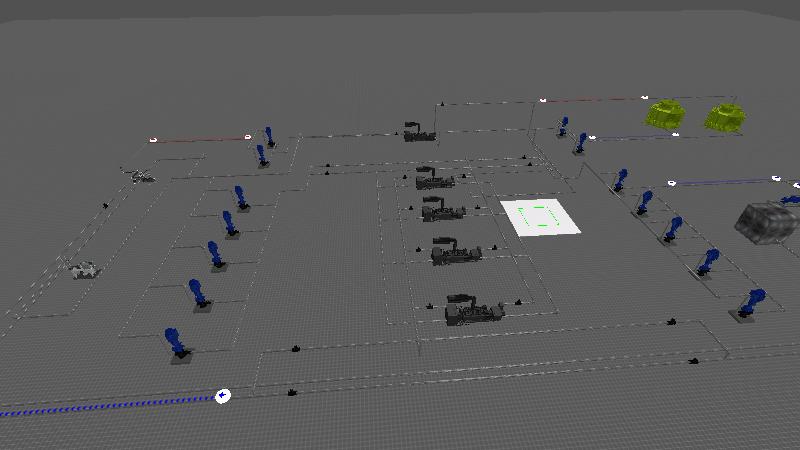
Task: Click the blue connector line above gray block
Action: point(722,181)
